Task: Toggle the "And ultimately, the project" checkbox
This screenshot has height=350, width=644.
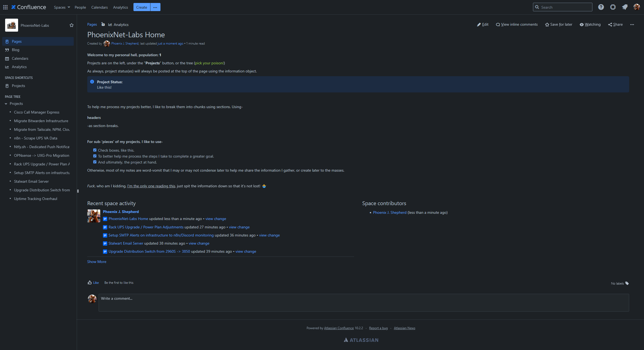Action: click(95, 162)
